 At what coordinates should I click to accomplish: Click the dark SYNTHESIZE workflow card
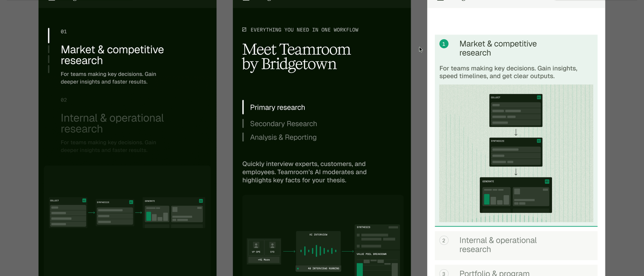coord(115,212)
